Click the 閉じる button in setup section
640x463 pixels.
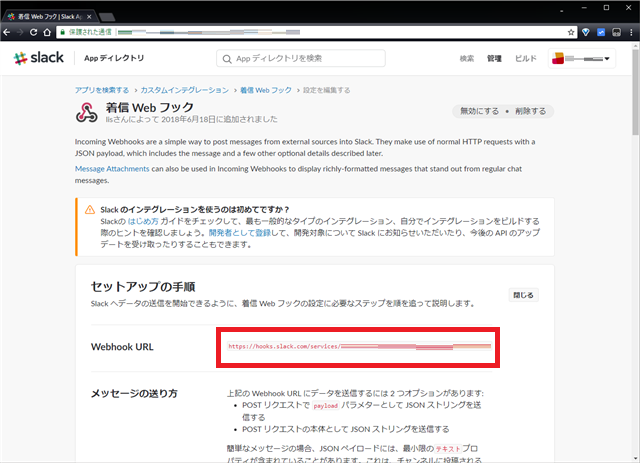pos(523,295)
